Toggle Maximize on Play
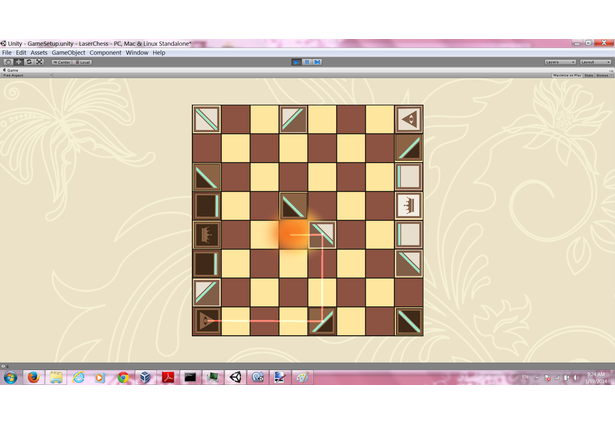The width and height of the screenshot is (615, 424). [567, 75]
